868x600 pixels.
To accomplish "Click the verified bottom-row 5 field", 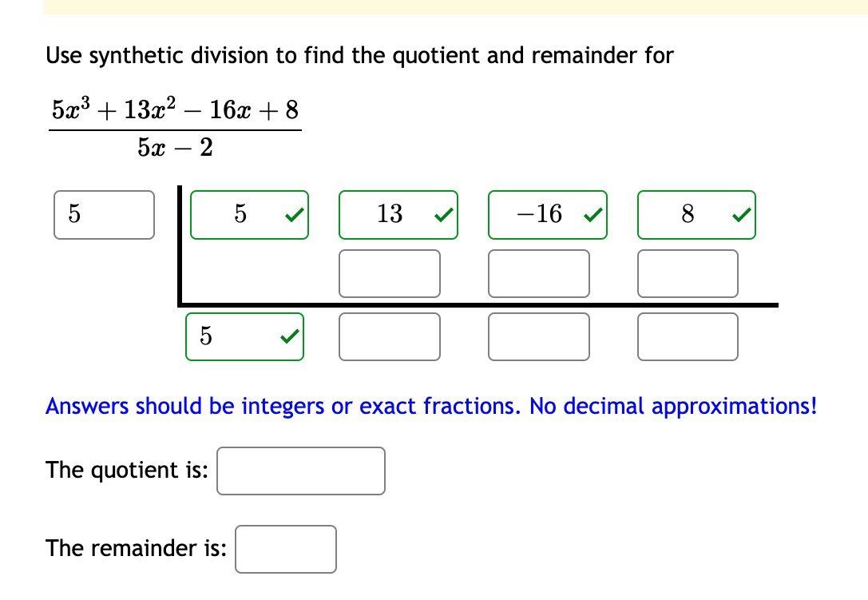I will click(244, 336).
